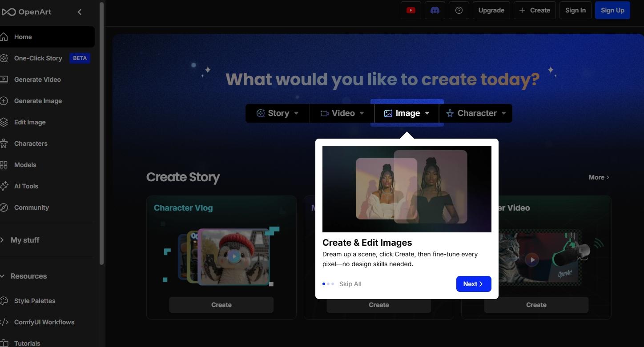This screenshot has height=347, width=644.
Task: Expand the Video dropdown
Action: tap(342, 113)
